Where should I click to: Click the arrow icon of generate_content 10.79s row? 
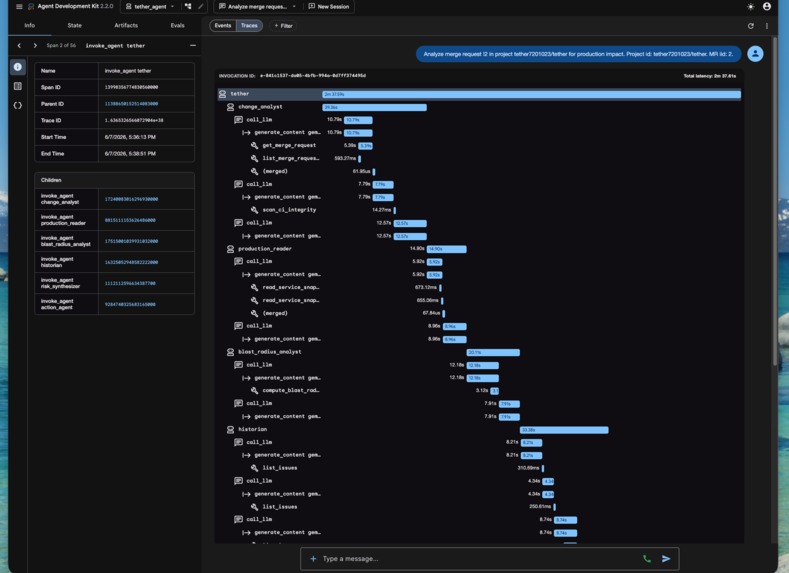click(x=246, y=133)
